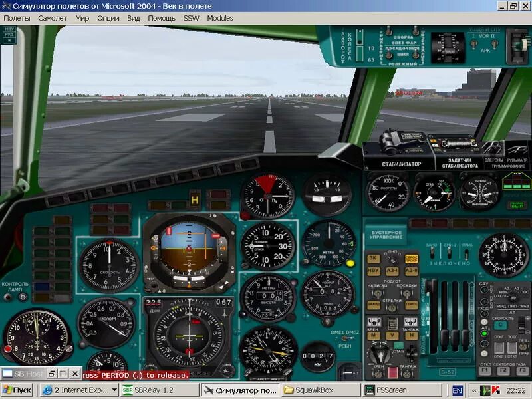Click the red button on the clock
Image resolution: width=532 pixels, height=399 pixels.
pyautogui.click(x=7, y=350)
